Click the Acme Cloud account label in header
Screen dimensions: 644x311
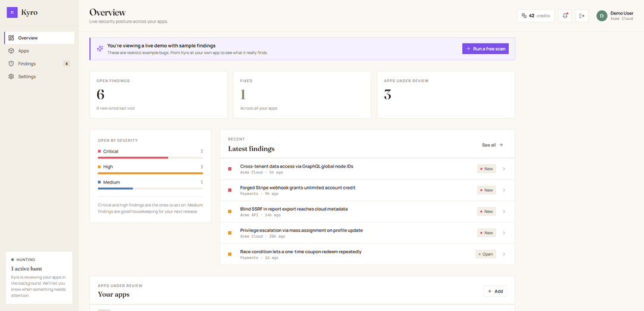tap(621, 19)
